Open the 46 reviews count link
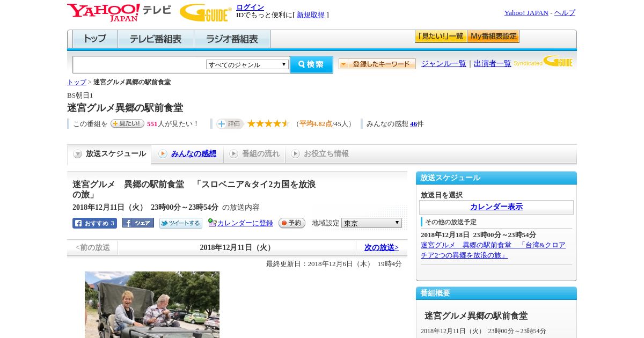 tap(413, 124)
